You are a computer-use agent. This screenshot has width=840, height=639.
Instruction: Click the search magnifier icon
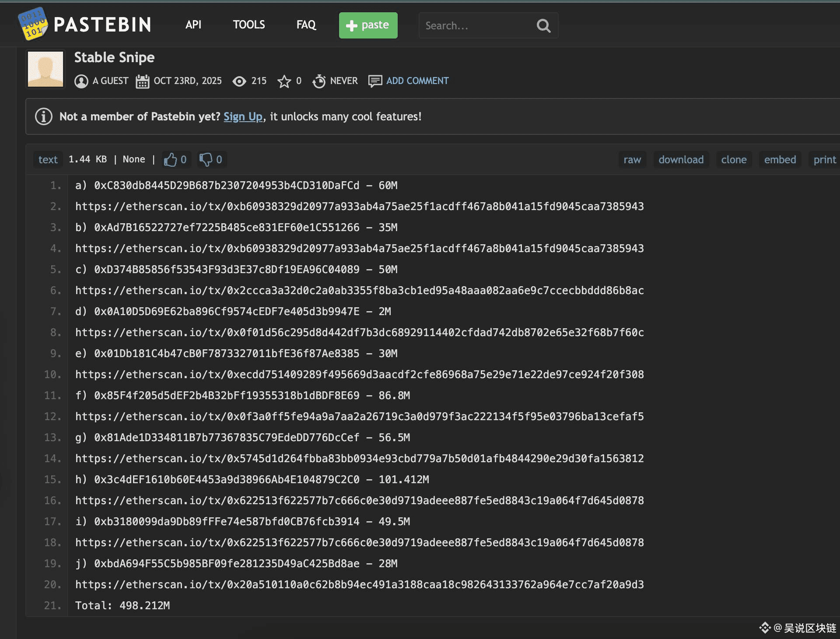pos(543,26)
